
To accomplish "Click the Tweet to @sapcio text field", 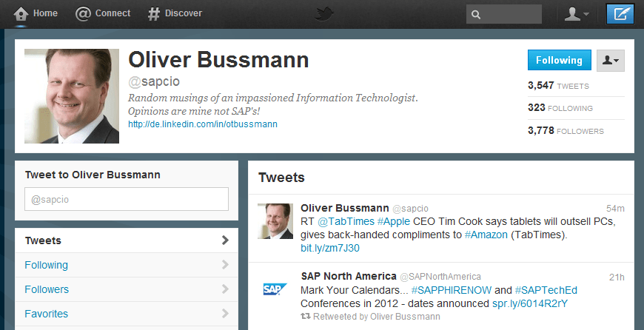I will pos(126,200).
